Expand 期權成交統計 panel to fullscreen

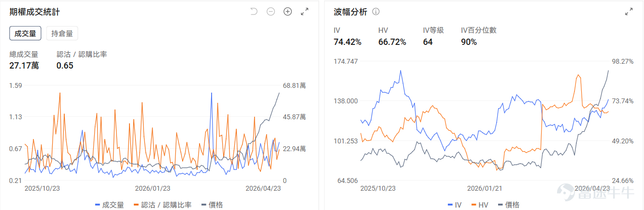304,12
